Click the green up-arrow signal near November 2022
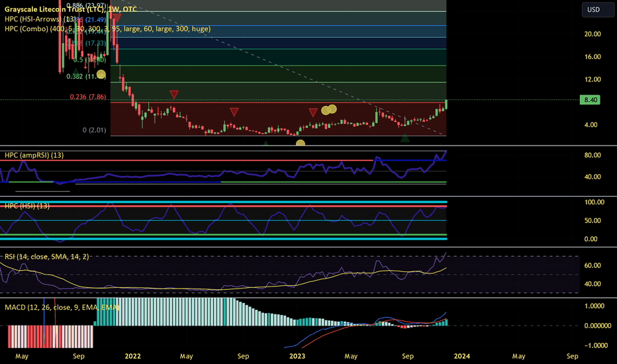The width and height of the screenshot is (617, 364). 265,144
